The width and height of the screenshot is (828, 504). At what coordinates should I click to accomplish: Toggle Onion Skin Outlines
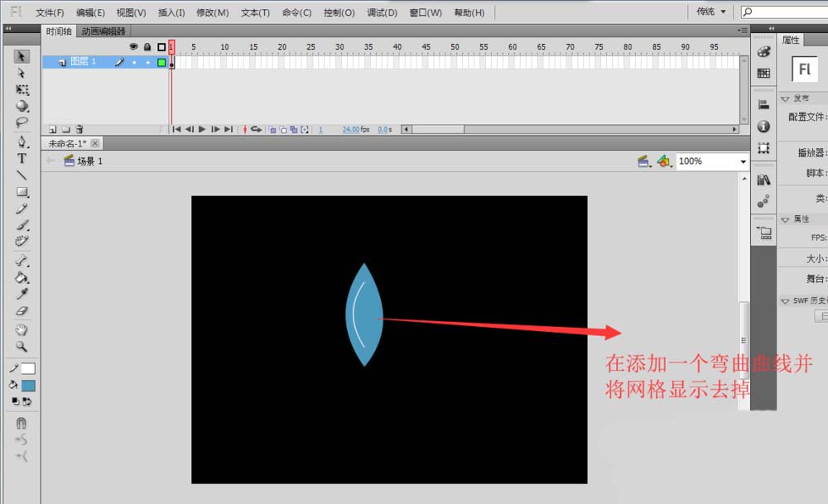point(283,129)
